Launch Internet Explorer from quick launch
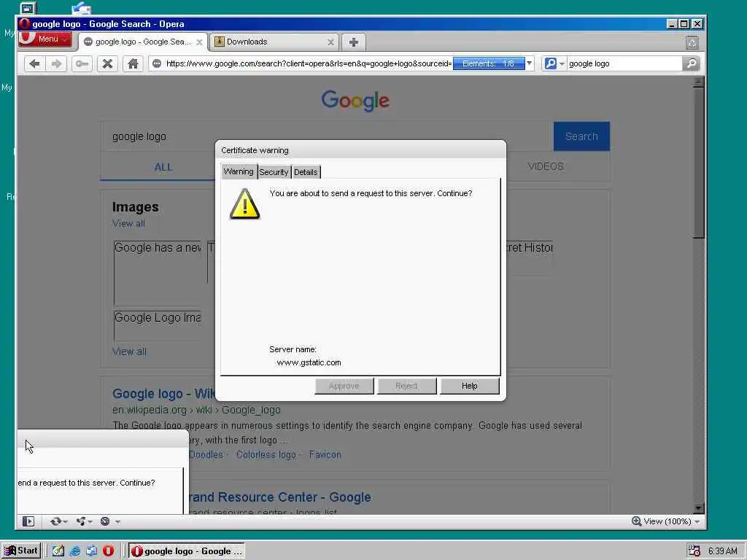Image resolution: width=747 pixels, height=560 pixels. click(75, 551)
